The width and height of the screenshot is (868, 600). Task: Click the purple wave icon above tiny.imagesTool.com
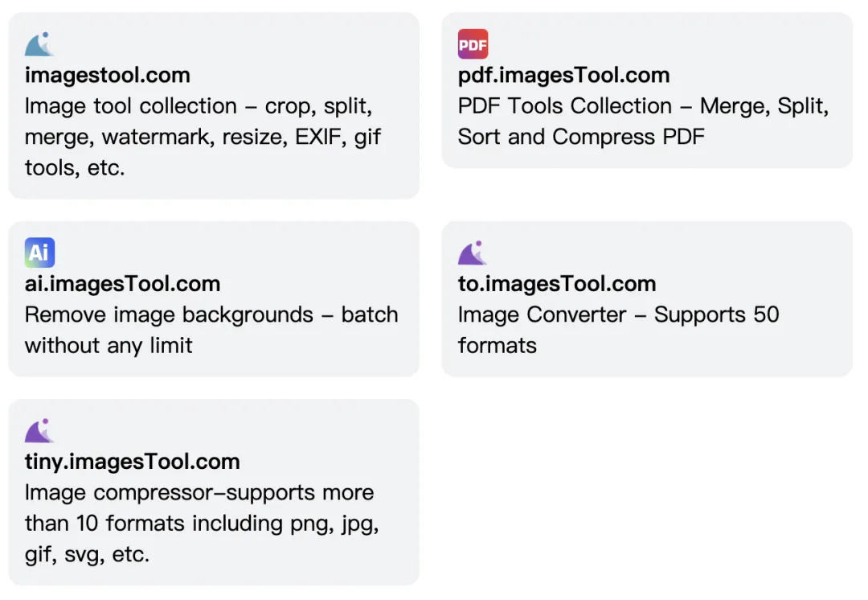click(x=39, y=431)
